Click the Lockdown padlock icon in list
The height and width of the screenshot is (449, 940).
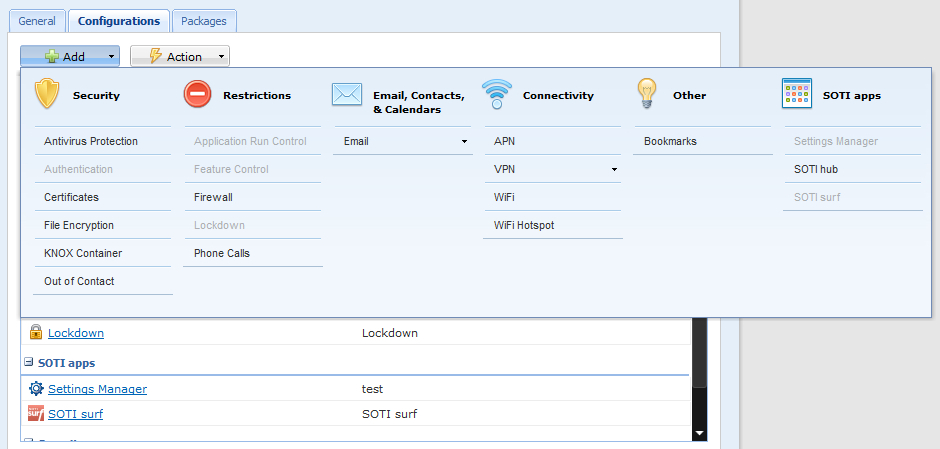36,333
